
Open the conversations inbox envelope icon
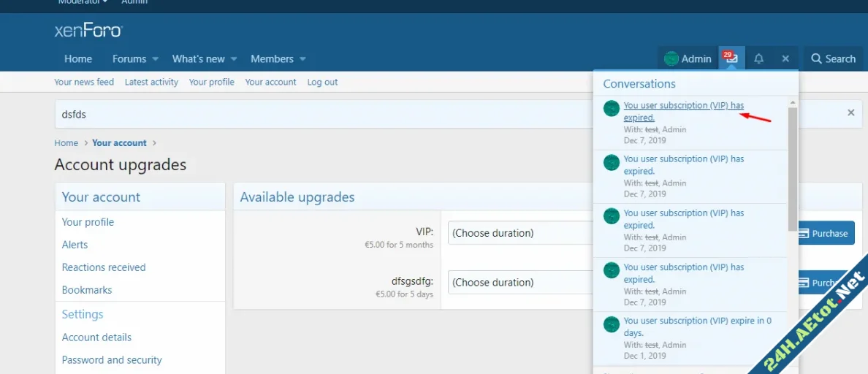coord(731,58)
